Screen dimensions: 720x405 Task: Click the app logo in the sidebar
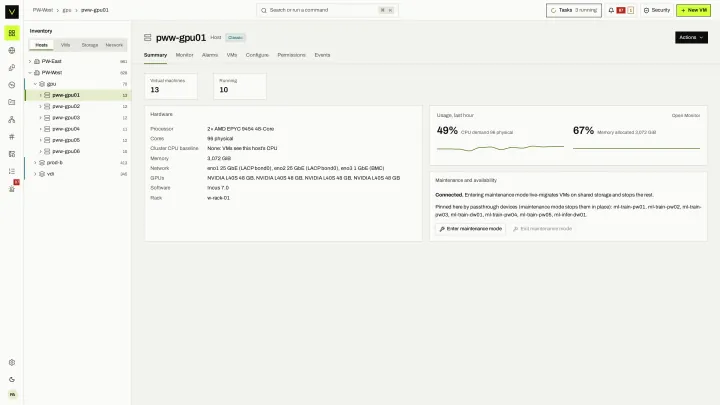point(12,11)
